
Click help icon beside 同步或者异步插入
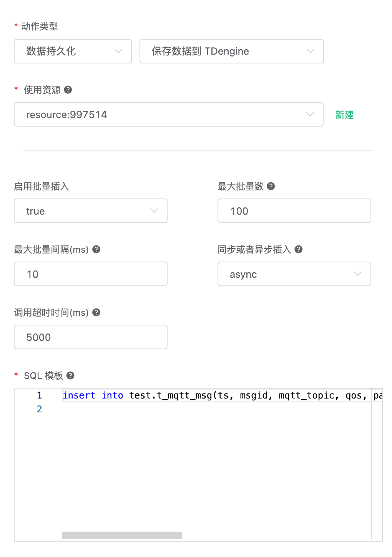point(299,249)
